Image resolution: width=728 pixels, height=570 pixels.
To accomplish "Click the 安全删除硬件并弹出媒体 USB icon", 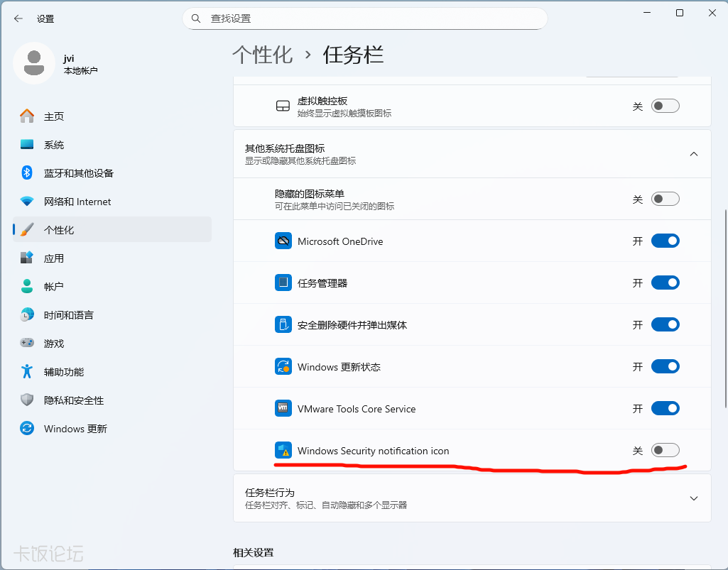I will coord(283,325).
